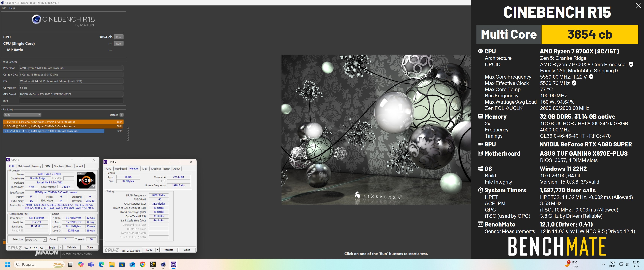Click the Windows logo beside OS heading
The width and height of the screenshot is (644, 270).
click(x=480, y=169)
